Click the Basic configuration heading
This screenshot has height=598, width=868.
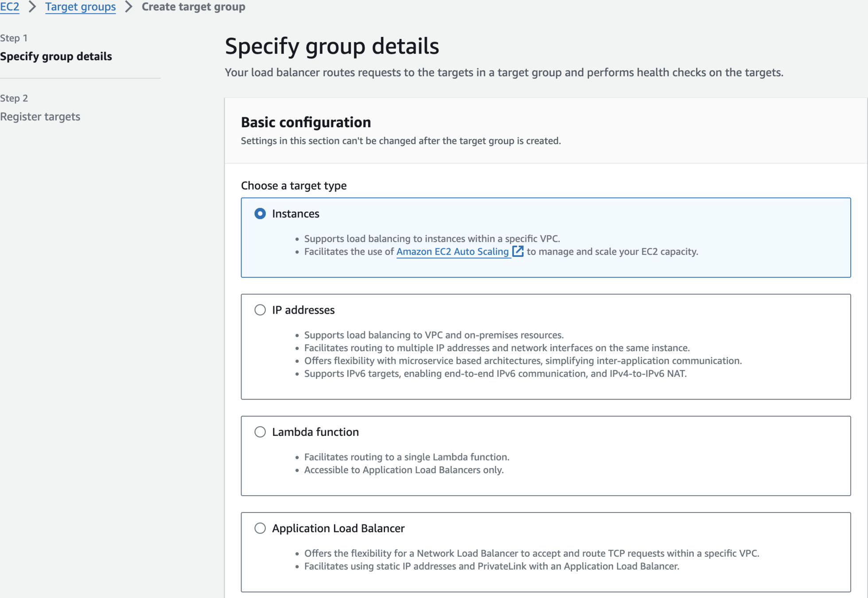306,122
